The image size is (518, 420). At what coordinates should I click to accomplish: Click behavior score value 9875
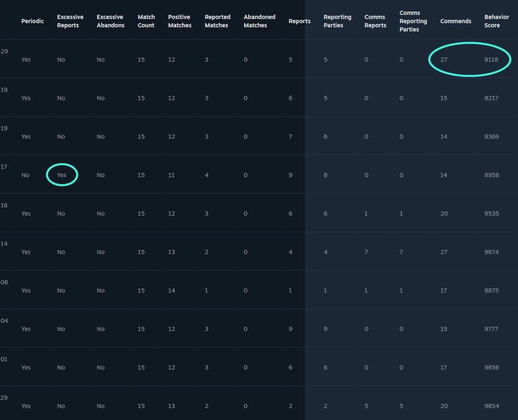point(492,290)
